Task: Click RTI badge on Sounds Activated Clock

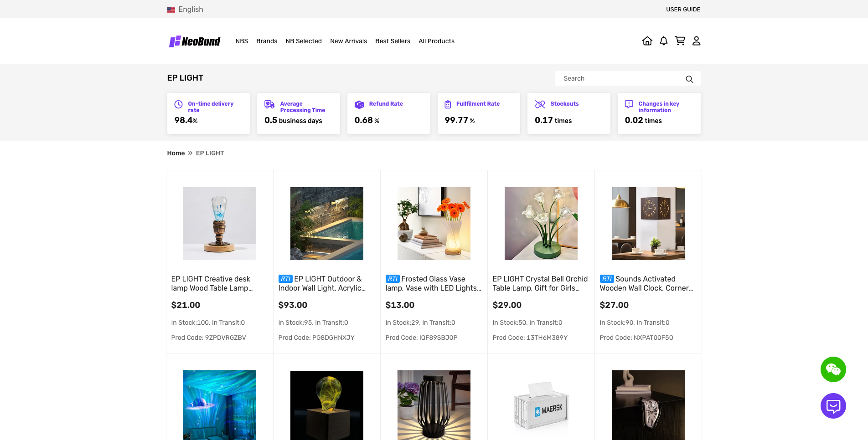Action: coord(607,279)
